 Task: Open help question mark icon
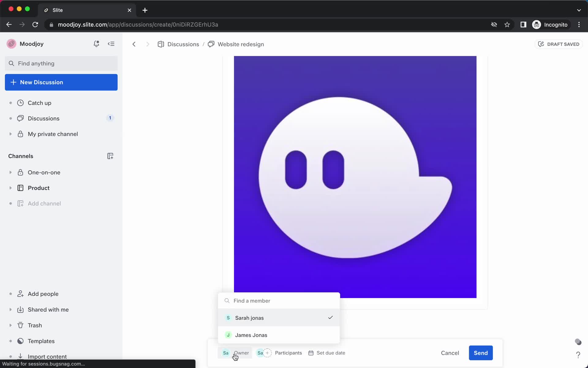pyautogui.click(x=578, y=355)
